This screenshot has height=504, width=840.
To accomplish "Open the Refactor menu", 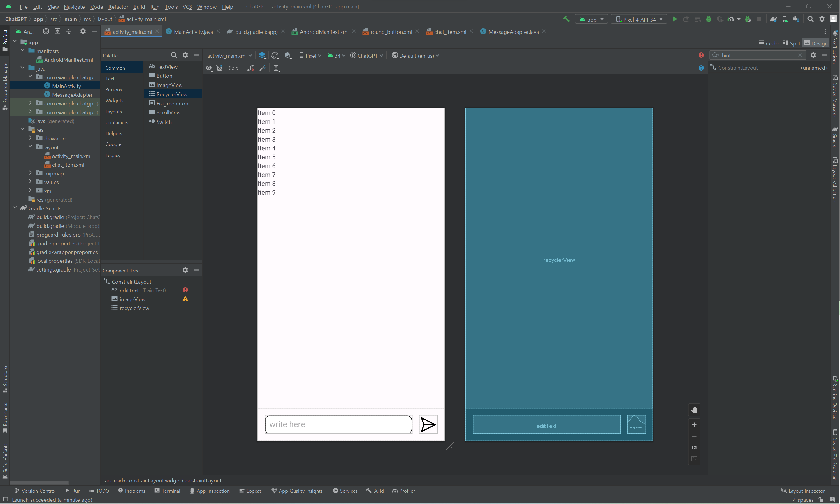I will 118,7.
